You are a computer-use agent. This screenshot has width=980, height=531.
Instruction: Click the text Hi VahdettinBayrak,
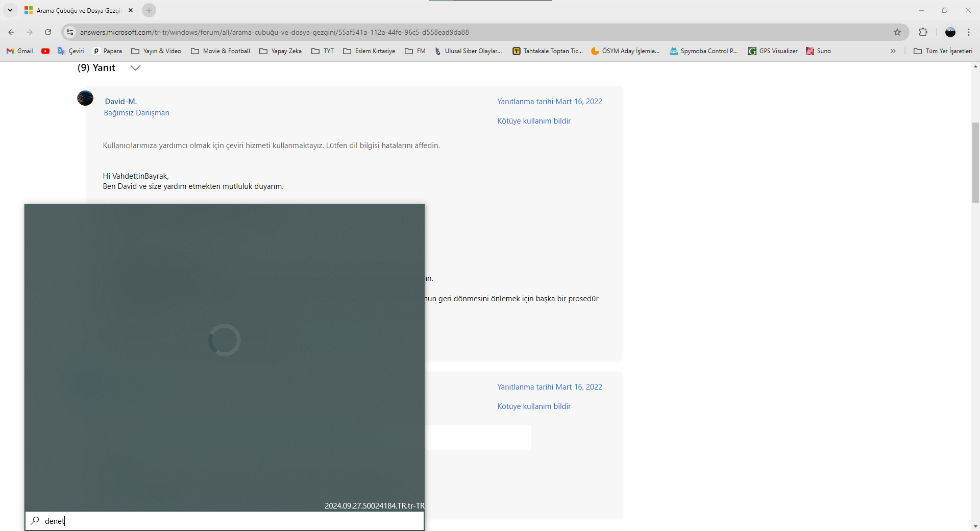136,176
